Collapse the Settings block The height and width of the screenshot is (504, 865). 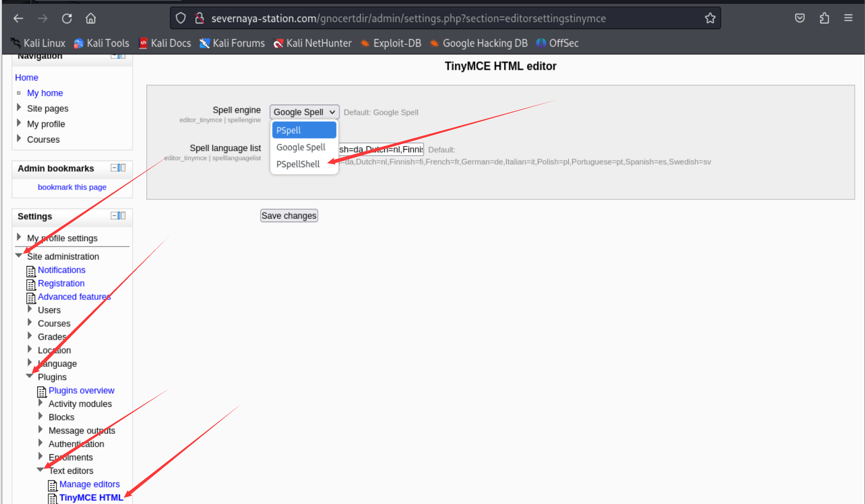[x=114, y=215]
